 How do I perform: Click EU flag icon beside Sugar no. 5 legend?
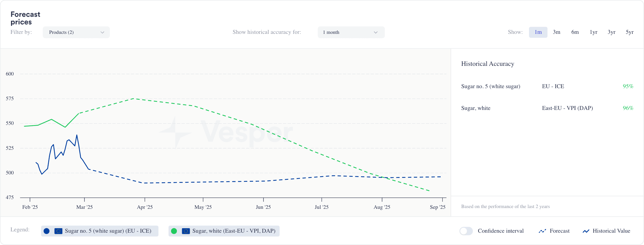pyautogui.click(x=58, y=231)
